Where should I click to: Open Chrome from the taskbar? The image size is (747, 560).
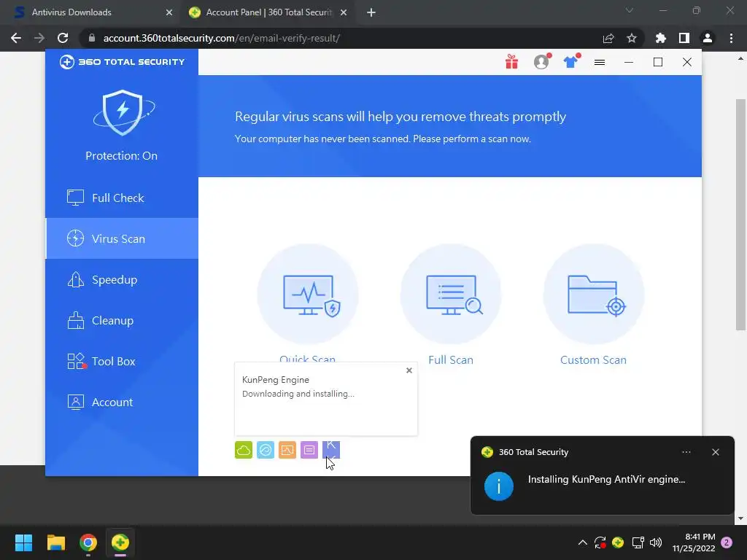tap(88, 542)
